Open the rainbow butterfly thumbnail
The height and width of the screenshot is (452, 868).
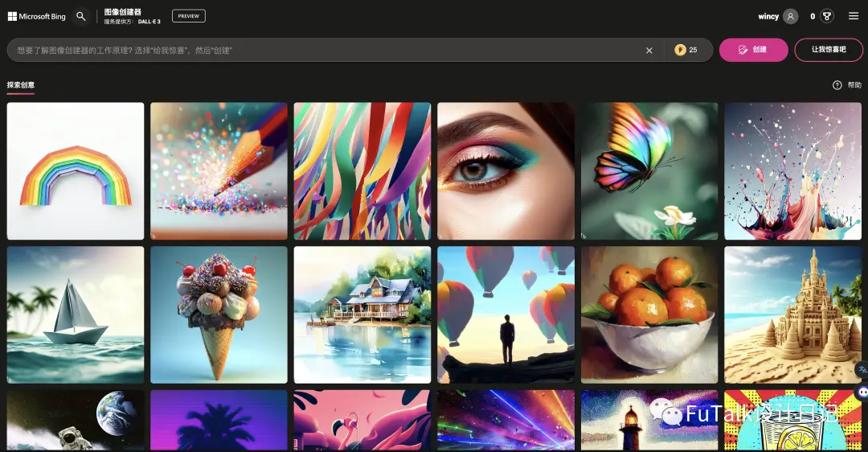pos(649,171)
